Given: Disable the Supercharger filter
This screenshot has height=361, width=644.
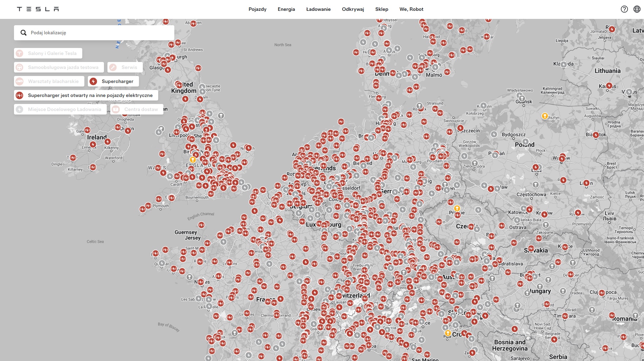Looking at the screenshot, I should click(113, 81).
